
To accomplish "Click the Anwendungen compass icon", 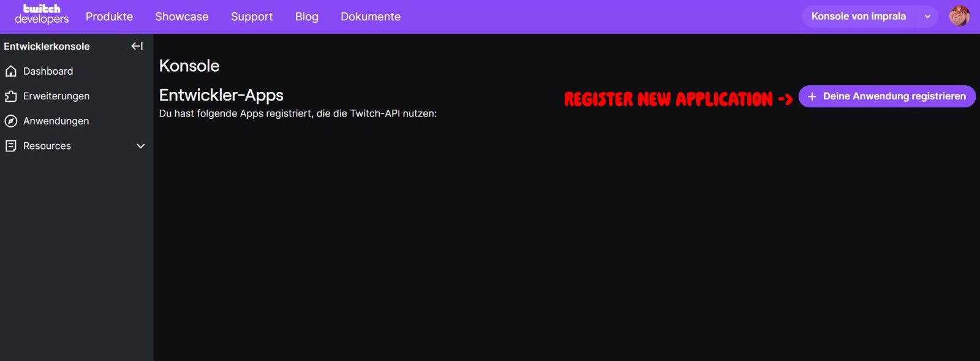I will [11, 121].
